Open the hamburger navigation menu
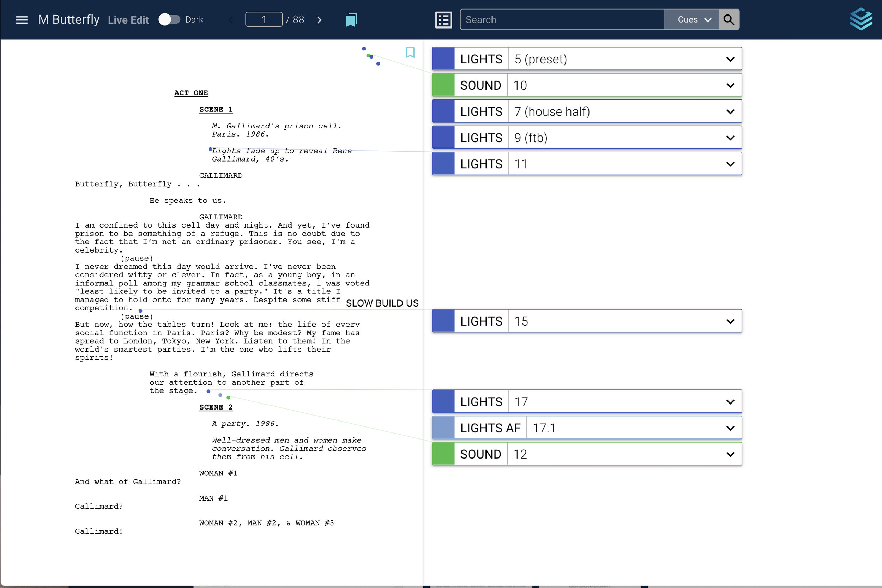Image resolution: width=882 pixels, height=588 pixels. (x=22, y=20)
